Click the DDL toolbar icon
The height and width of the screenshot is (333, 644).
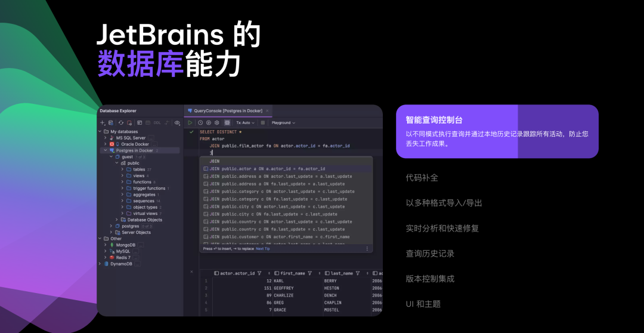click(x=157, y=122)
